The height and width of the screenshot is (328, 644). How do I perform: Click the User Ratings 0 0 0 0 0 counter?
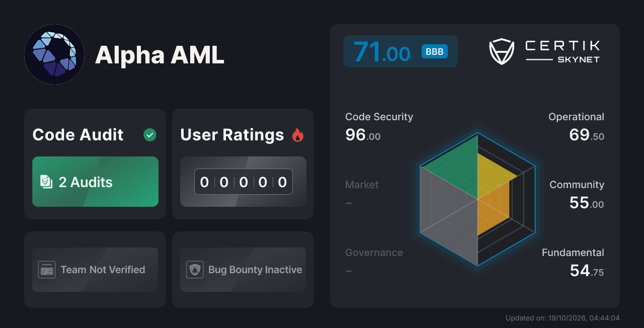pyautogui.click(x=244, y=182)
